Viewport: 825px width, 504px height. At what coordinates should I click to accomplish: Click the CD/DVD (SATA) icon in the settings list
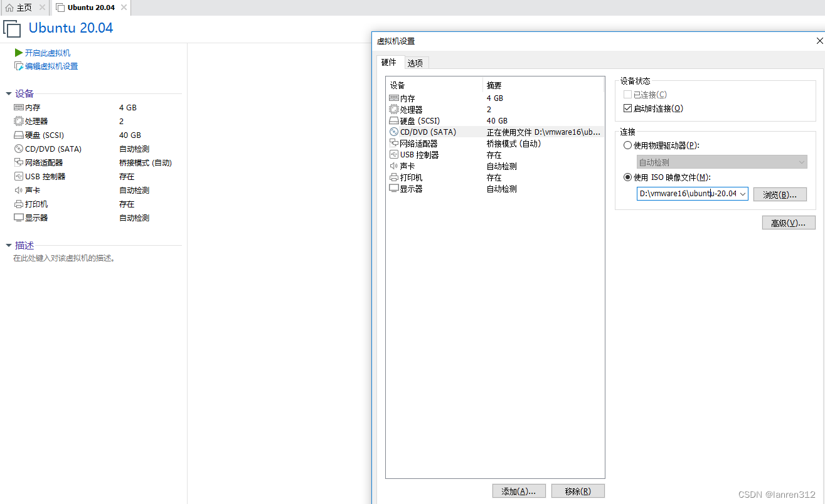394,132
